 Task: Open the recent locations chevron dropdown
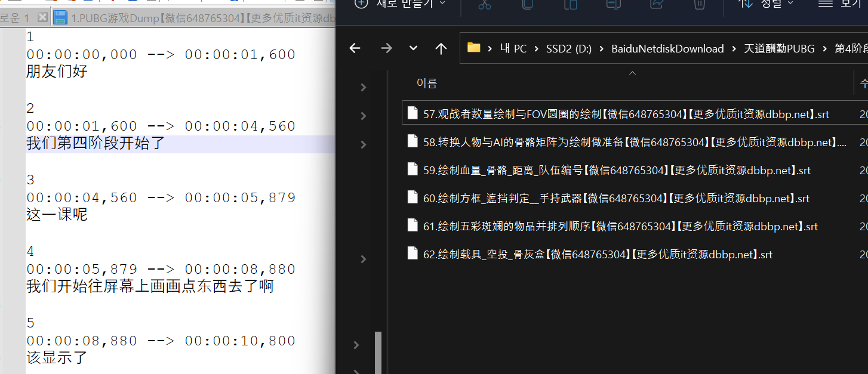coord(413,48)
